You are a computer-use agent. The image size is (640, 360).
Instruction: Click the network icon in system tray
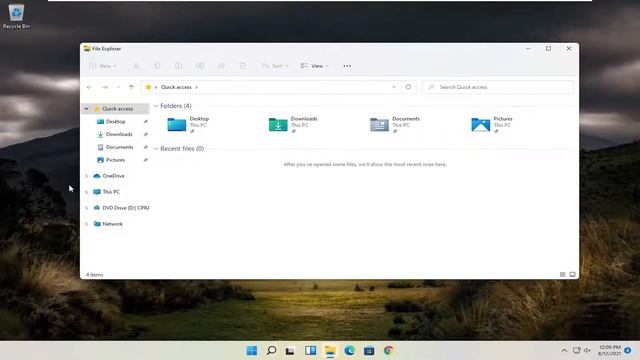[576, 351]
